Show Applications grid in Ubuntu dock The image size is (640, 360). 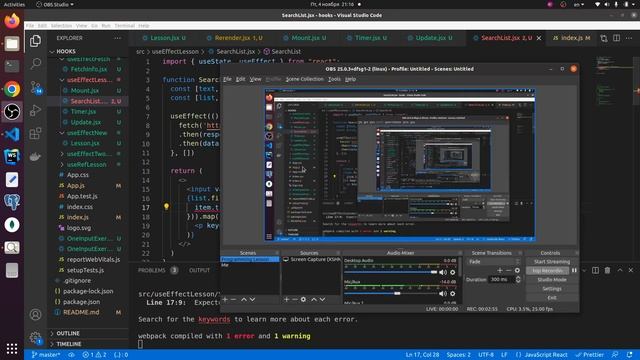(12, 348)
